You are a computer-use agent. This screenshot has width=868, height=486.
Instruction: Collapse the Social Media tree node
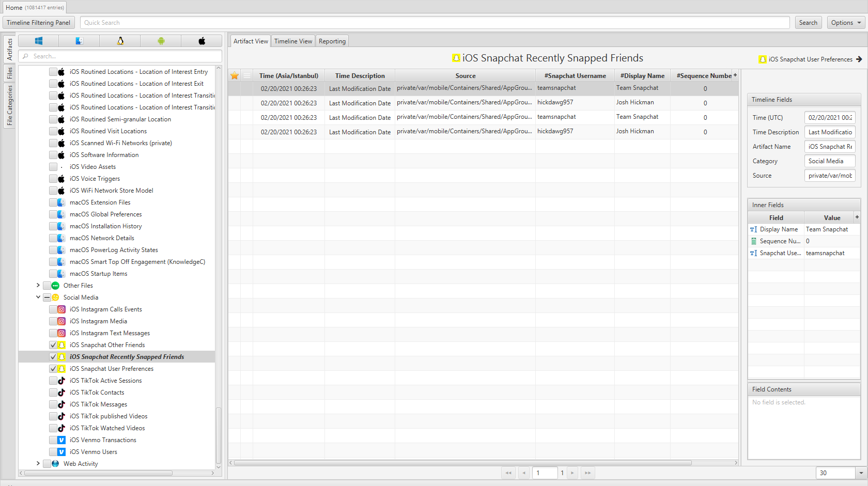[x=38, y=297]
